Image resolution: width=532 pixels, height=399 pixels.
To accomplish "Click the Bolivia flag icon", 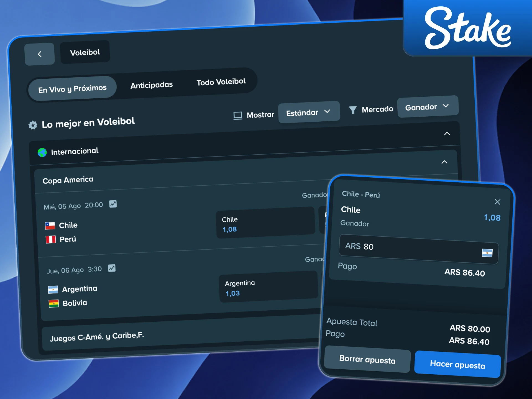I will 54,304.
